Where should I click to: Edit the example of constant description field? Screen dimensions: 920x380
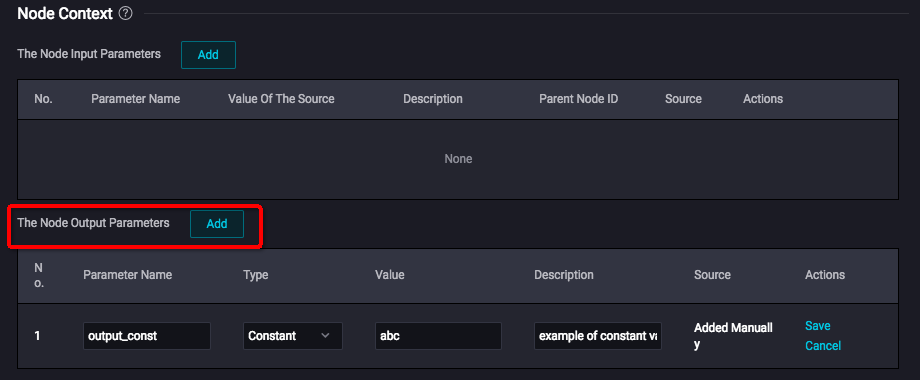click(598, 336)
